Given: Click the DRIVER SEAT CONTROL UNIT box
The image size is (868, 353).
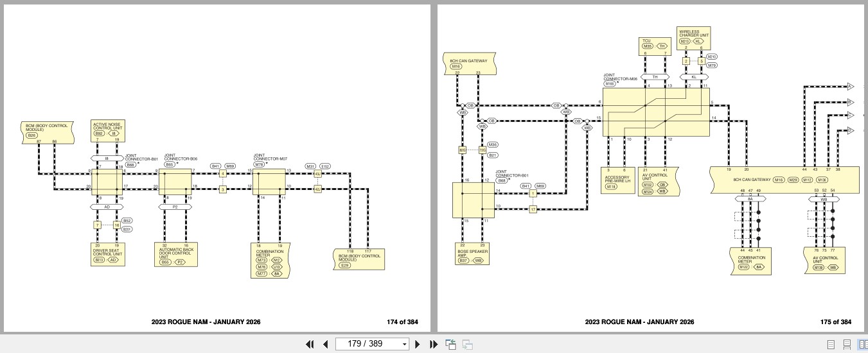Looking at the screenshot, I should [x=108, y=254].
